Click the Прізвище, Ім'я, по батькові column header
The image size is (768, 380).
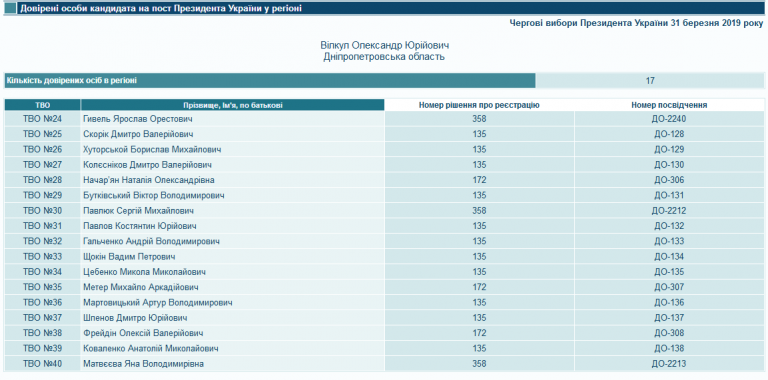(233, 105)
